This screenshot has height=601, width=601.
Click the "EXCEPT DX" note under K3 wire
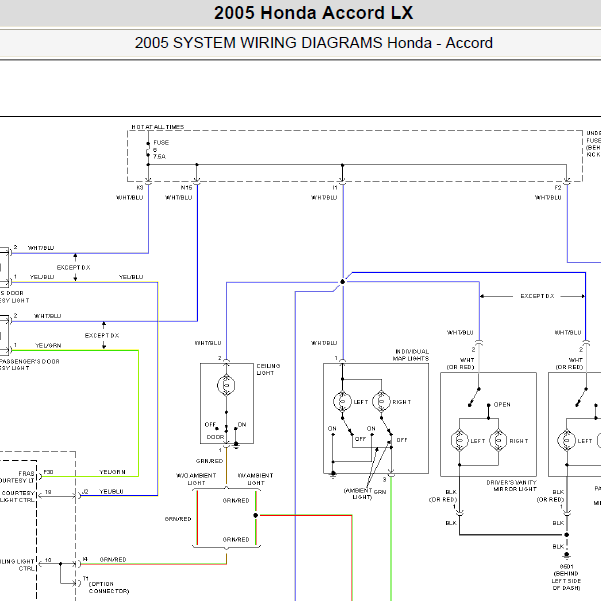click(74, 268)
